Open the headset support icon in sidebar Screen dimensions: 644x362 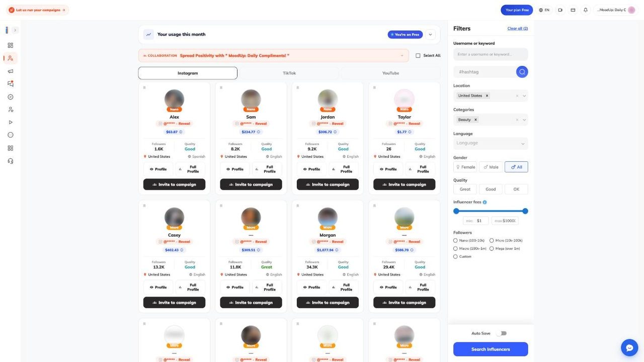click(10, 161)
